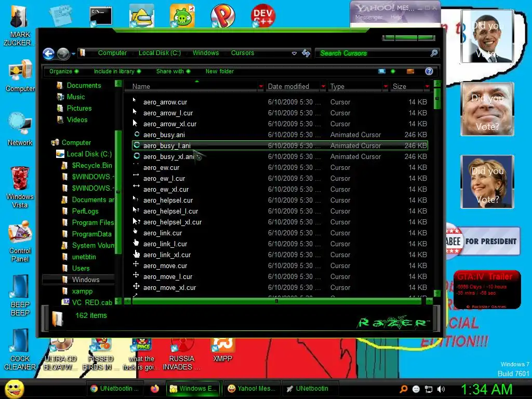Screen dimensions: 532x399
Task: Click inside the Search Cursors field
Action: [373, 54]
